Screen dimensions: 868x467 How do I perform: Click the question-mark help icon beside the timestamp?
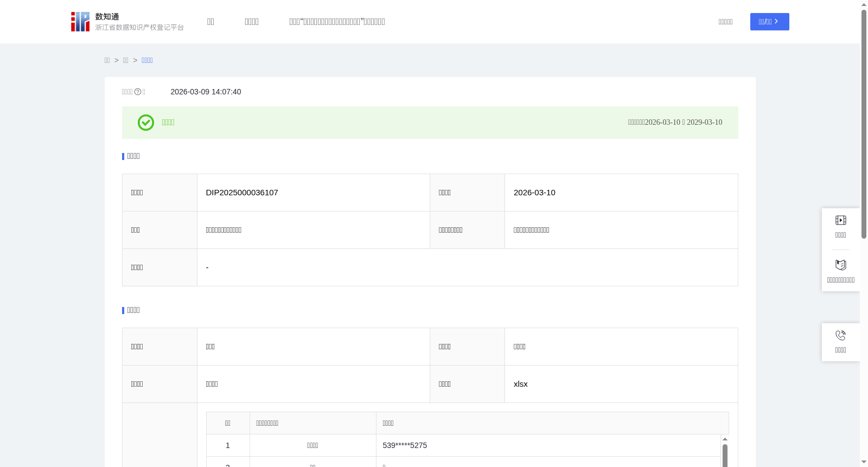click(x=138, y=92)
